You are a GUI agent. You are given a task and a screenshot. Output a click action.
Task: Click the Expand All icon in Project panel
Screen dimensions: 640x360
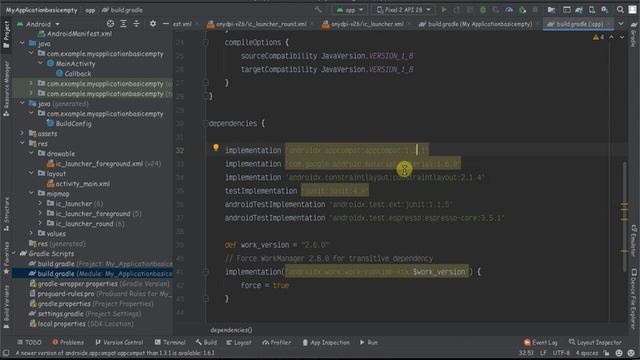123,24
